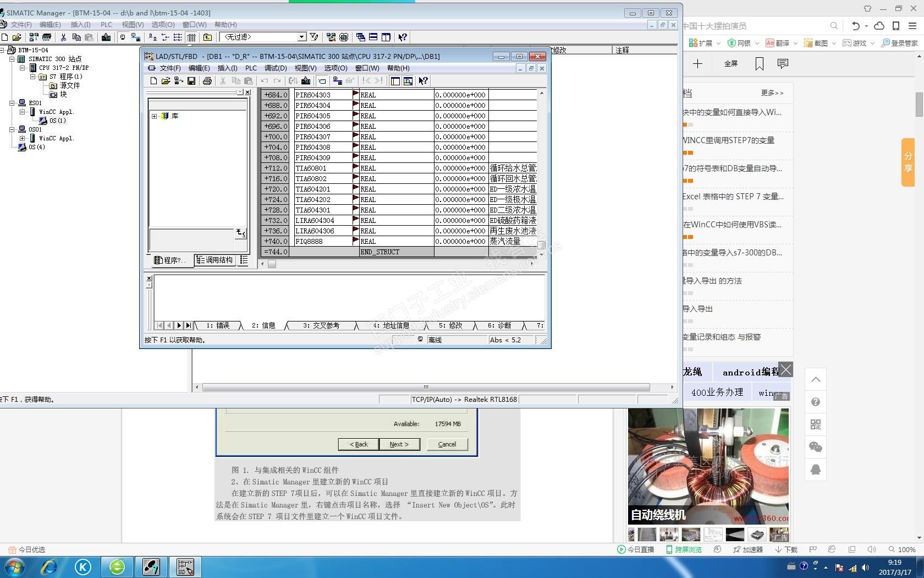Open the 无过滤 filter dropdown
The height and width of the screenshot is (578, 924).
[x=301, y=37]
